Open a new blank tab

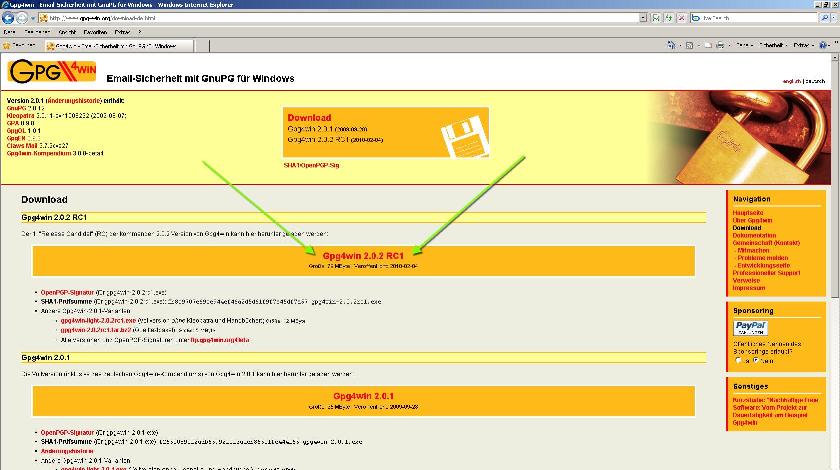201,46
